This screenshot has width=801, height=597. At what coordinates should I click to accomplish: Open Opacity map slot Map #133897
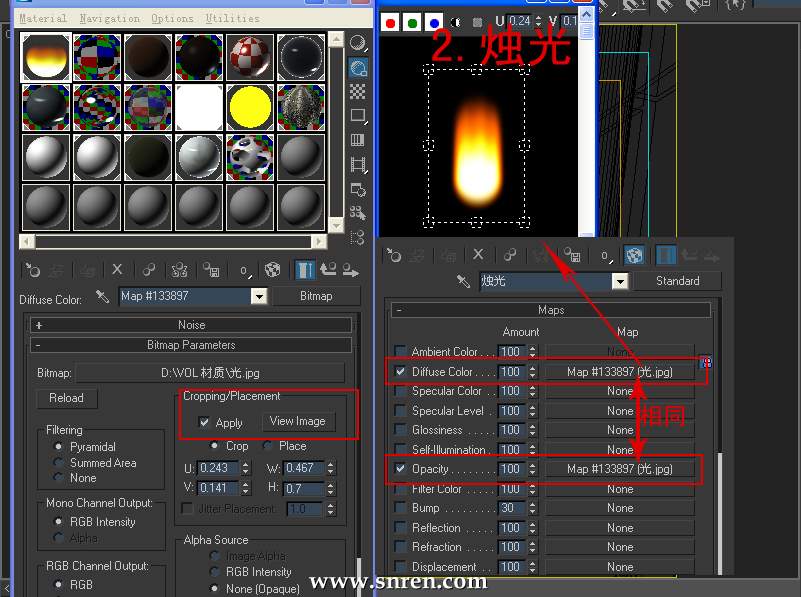coord(620,469)
